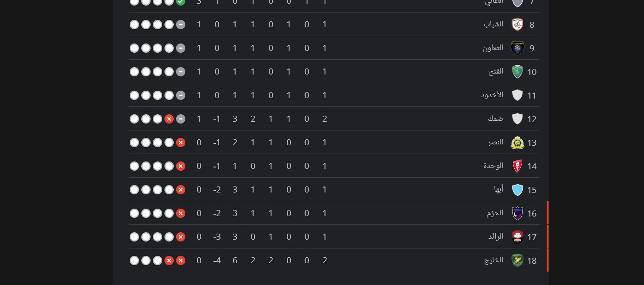Click the grey draw indicator in ضمك row
Screen dimensions: 644x285
pyautogui.click(x=181, y=119)
